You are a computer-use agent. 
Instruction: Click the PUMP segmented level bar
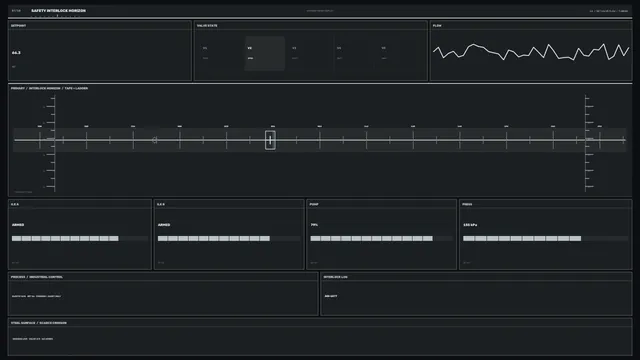[x=382, y=238]
